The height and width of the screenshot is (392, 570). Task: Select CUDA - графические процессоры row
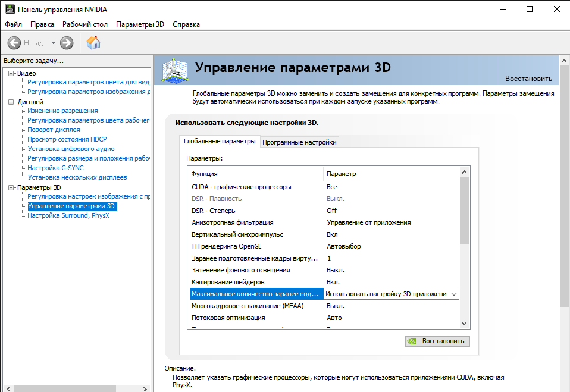click(x=325, y=187)
